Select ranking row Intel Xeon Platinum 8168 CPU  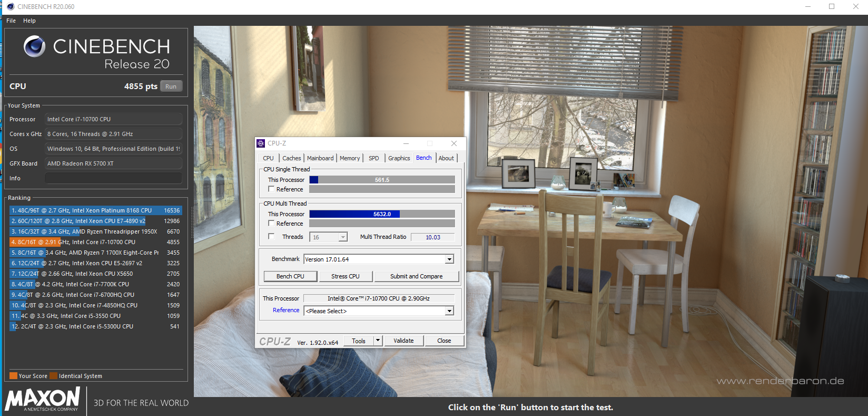[95, 210]
